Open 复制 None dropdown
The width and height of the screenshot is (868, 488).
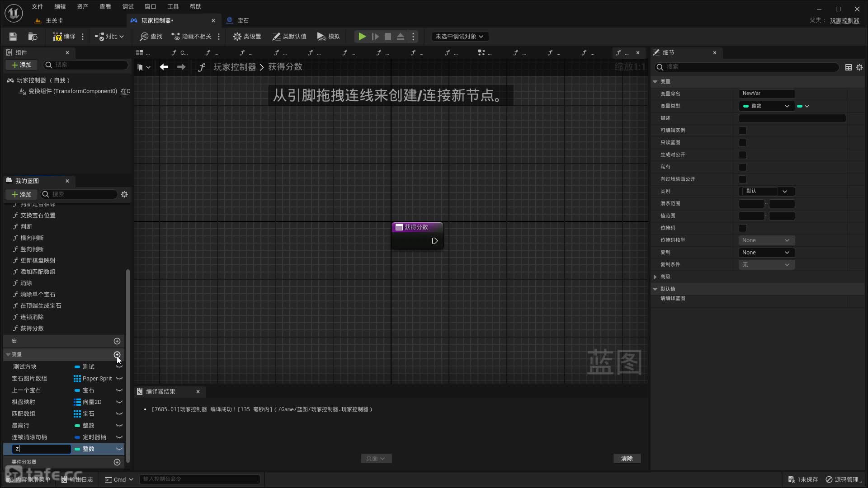pyautogui.click(x=766, y=253)
